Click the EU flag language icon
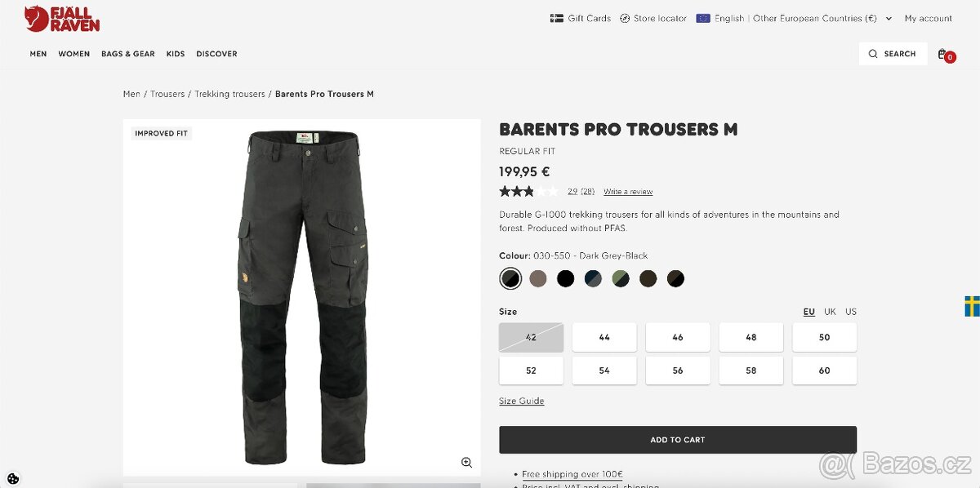This screenshot has height=488, width=980. [x=703, y=18]
